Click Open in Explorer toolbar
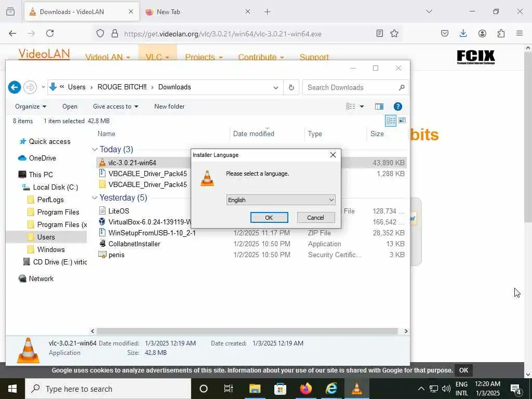 pyautogui.click(x=70, y=107)
